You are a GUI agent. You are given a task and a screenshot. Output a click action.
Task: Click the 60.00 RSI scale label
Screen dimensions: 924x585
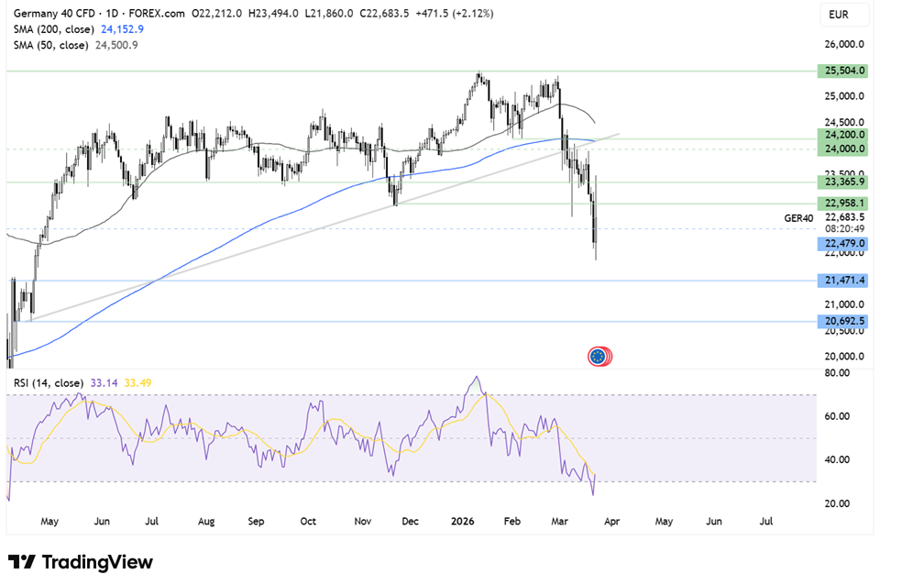pos(837,416)
